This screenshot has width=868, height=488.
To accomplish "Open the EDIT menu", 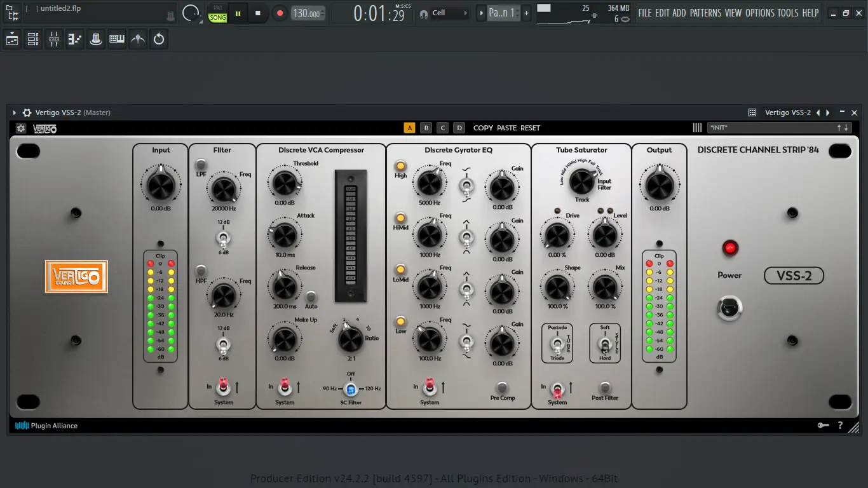I will click(662, 13).
